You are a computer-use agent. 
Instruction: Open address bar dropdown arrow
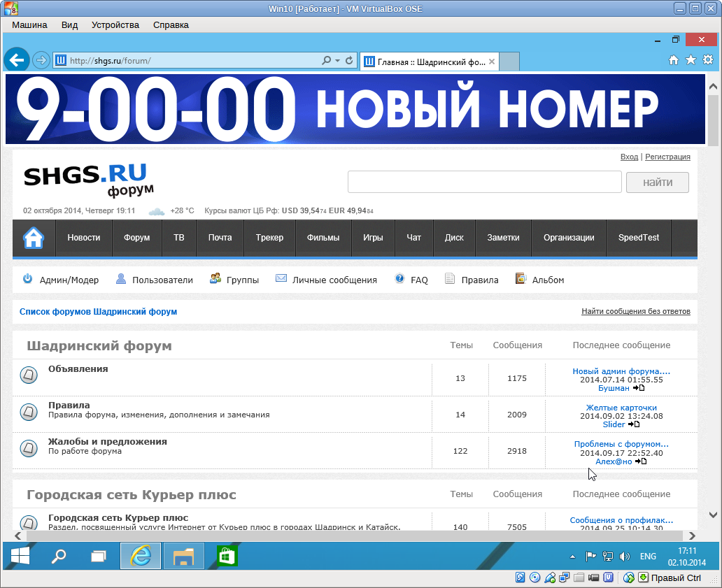tap(337, 60)
